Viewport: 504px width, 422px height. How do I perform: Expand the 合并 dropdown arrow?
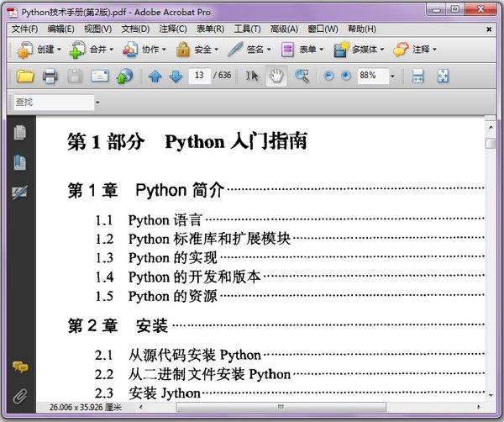pos(112,50)
